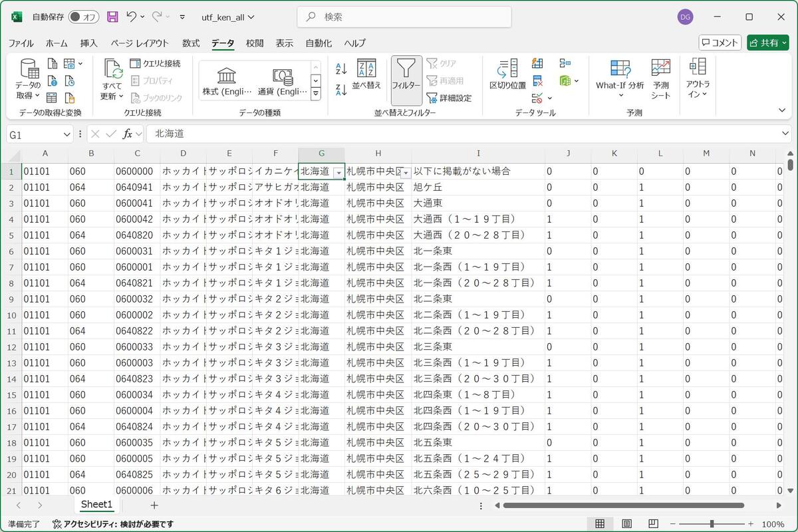The image size is (798, 532).
Task: Click the Data Model (Power Pivot) icon
Action: point(565,80)
